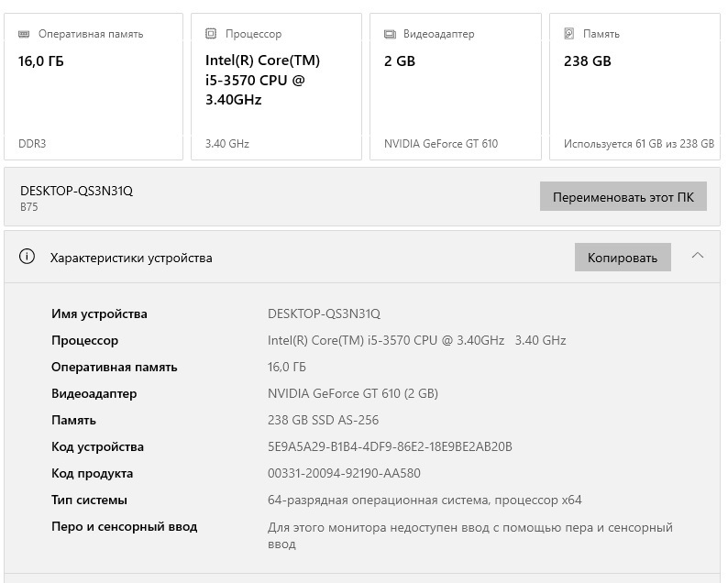Click the Процессор card header text

tap(253, 34)
